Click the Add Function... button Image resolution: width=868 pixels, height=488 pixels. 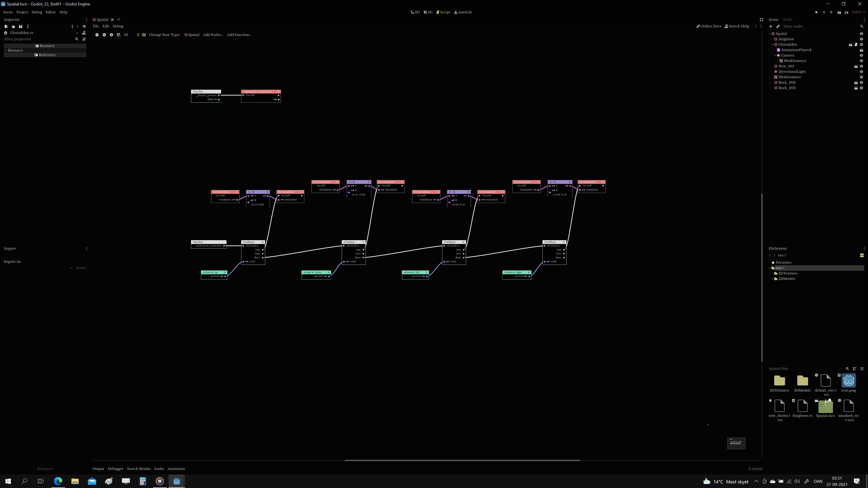(x=240, y=34)
